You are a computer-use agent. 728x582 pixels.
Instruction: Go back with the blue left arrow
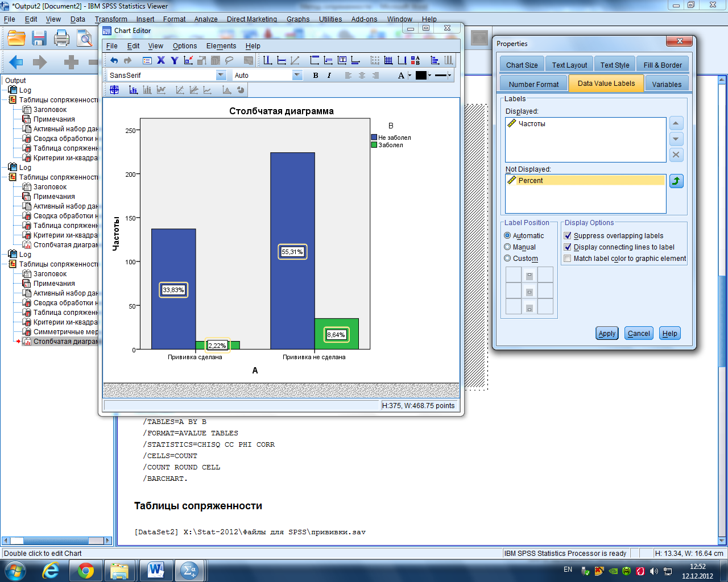[x=16, y=62]
